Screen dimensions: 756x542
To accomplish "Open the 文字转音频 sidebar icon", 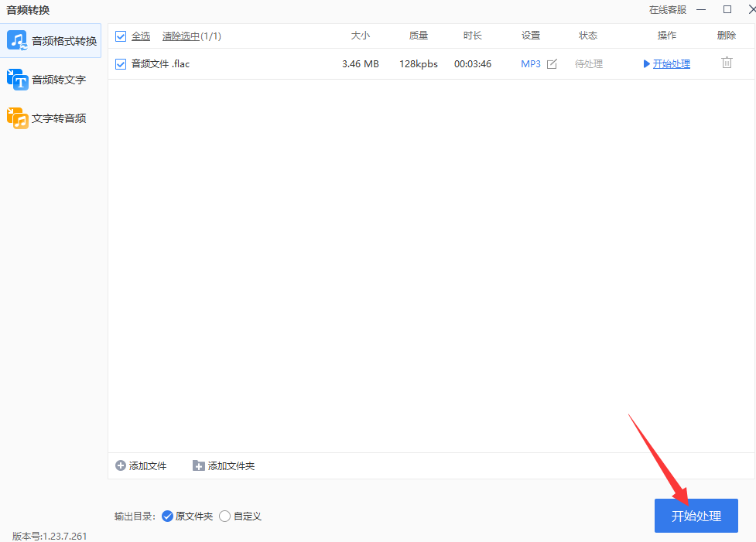I will click(x=17, y=118).
